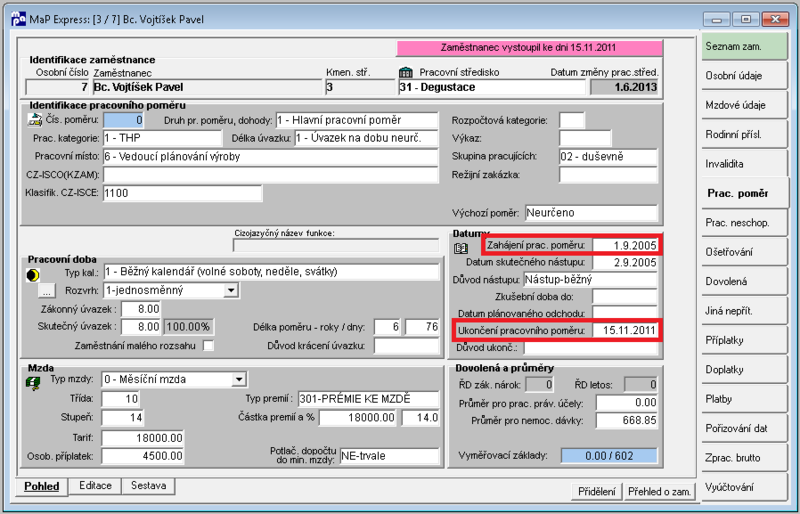Viewport: 800px width, 514px height.
Task: Toggle Zaměstnání malého rozsahu checkbox
Action: pyautogui.click(x=208, y=346)
